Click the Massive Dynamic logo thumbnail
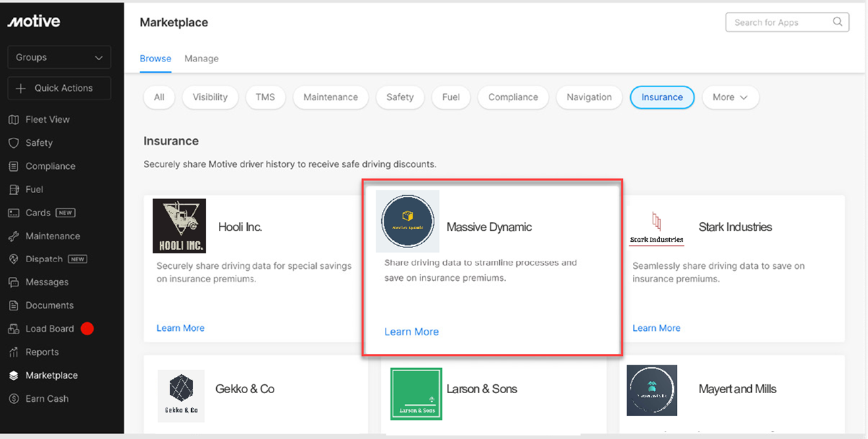868x439 pixels. tap(407, 221)
